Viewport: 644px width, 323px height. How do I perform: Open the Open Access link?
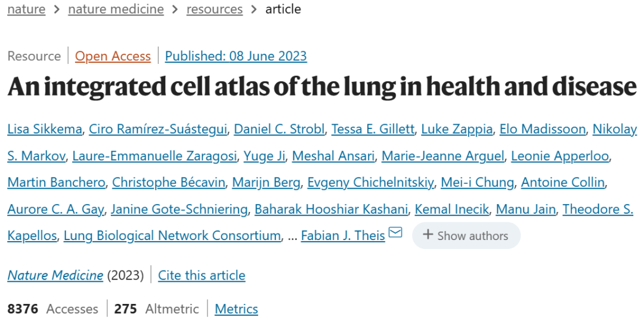113,56
